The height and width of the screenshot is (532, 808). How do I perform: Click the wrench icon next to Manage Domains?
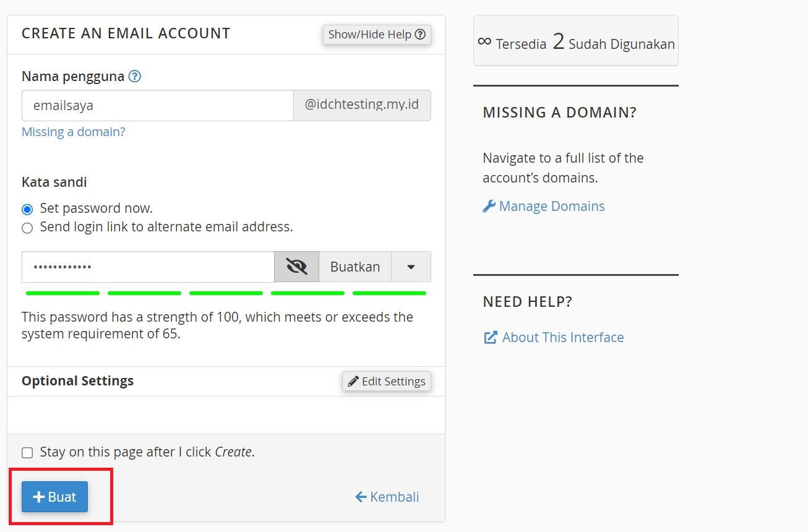point(491,206)
